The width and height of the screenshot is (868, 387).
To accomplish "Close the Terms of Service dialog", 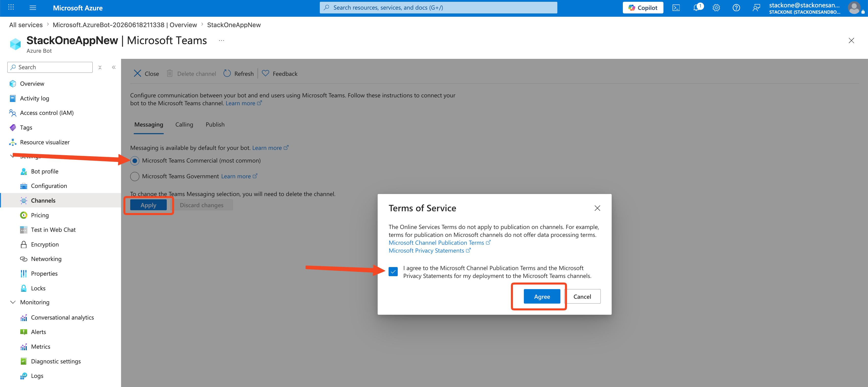I will [597, 208].
